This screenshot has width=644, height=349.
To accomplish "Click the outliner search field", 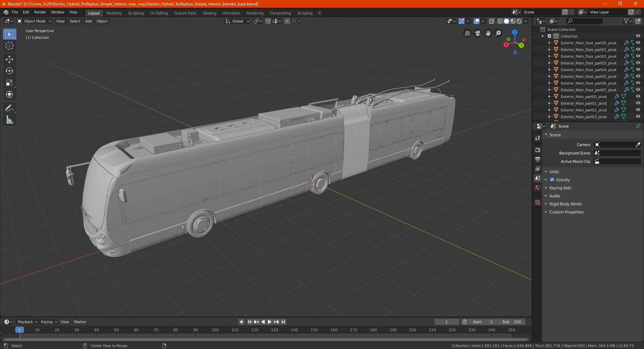I will tap(584, 21).
